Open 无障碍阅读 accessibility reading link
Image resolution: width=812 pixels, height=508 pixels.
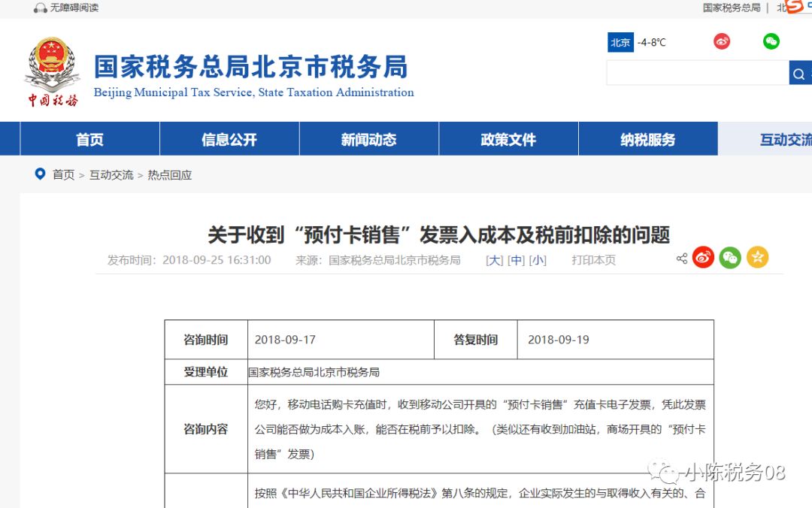coord(74,8)
